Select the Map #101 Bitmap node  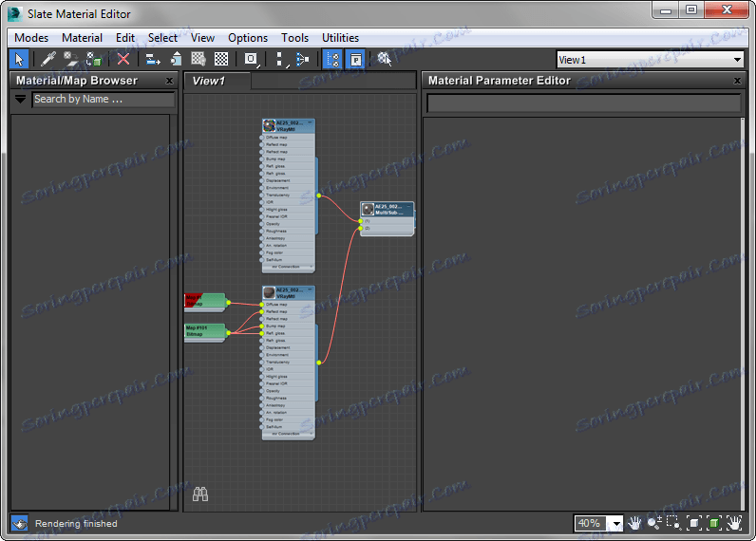(204, 331)
